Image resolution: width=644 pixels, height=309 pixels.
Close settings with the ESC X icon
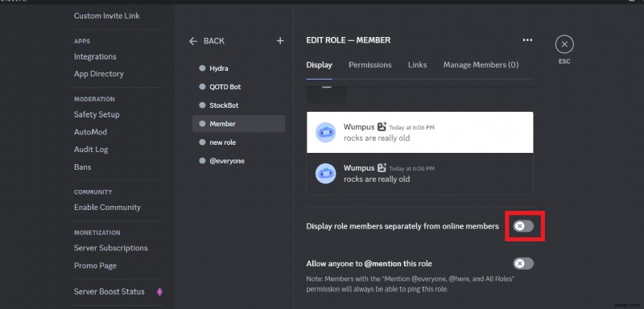tap(564, 44)
